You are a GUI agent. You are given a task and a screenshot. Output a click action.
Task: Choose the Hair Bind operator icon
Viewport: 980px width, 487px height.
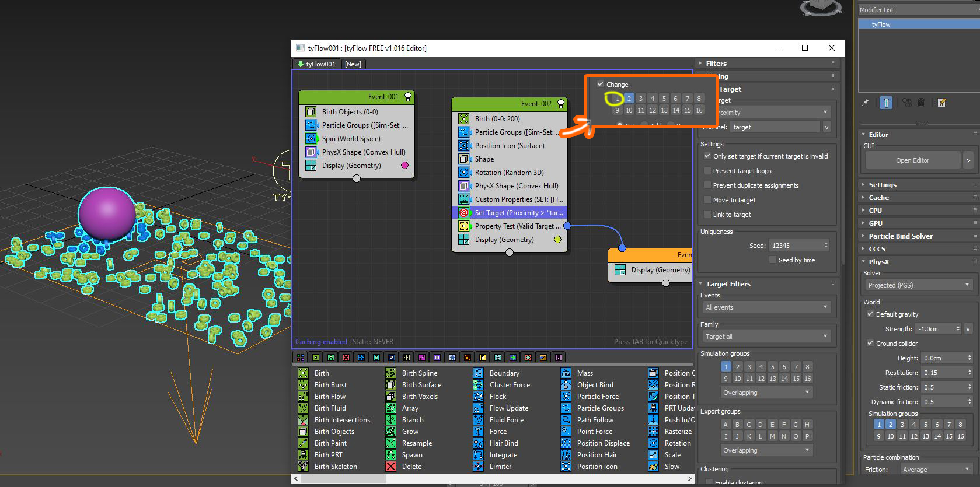pyautogui.click(x=478, y=443)
